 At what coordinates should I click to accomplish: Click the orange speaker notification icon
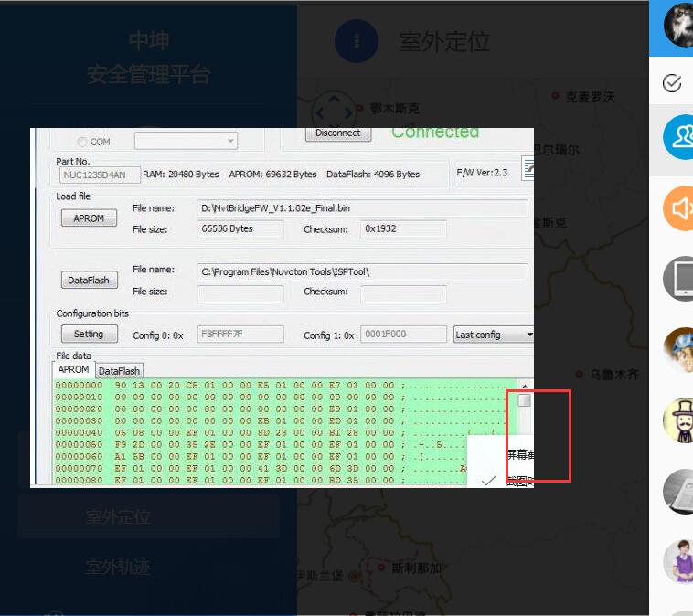679,208
